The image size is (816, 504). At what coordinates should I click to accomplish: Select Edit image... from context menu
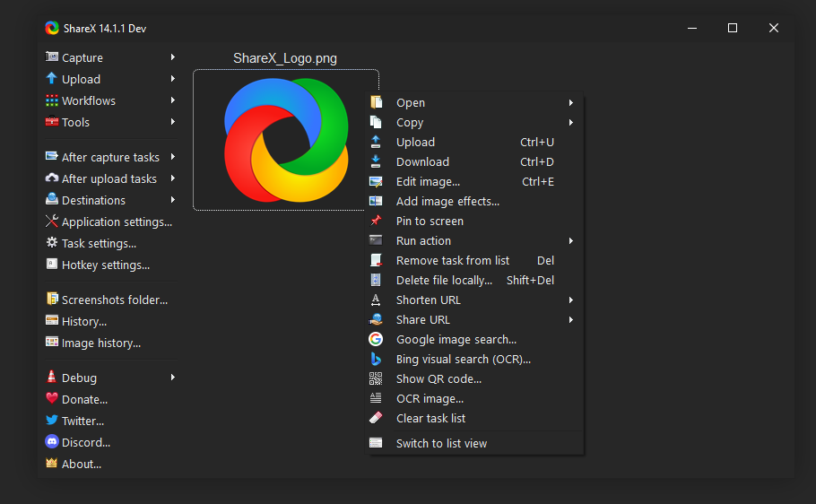tap(474, 182)
